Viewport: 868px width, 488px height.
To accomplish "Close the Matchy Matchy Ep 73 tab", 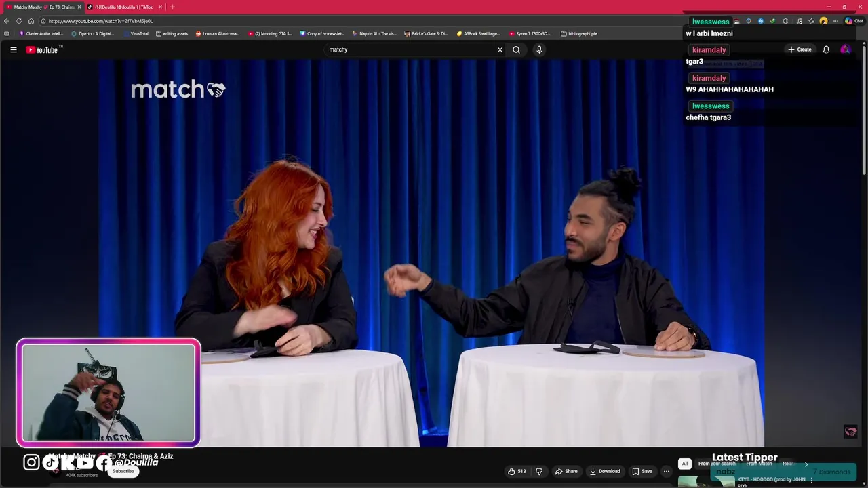I will pyautogui.click(x=79, y=7).
